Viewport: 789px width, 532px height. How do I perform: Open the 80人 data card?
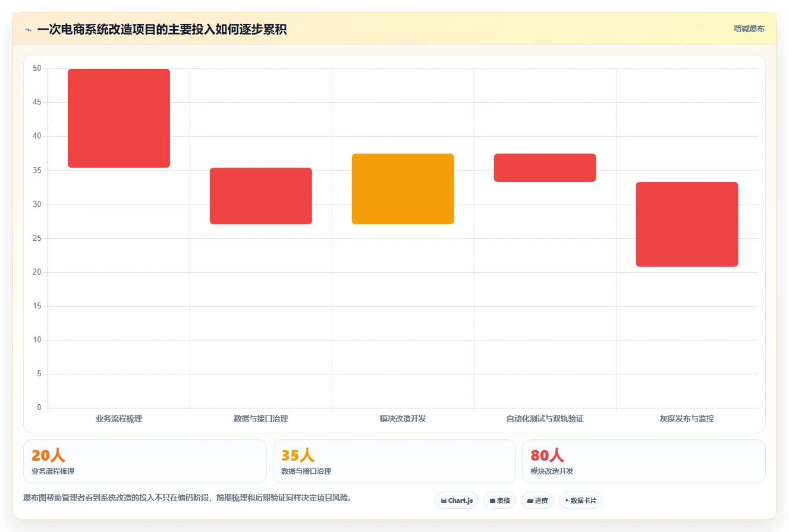click(644, 461)
